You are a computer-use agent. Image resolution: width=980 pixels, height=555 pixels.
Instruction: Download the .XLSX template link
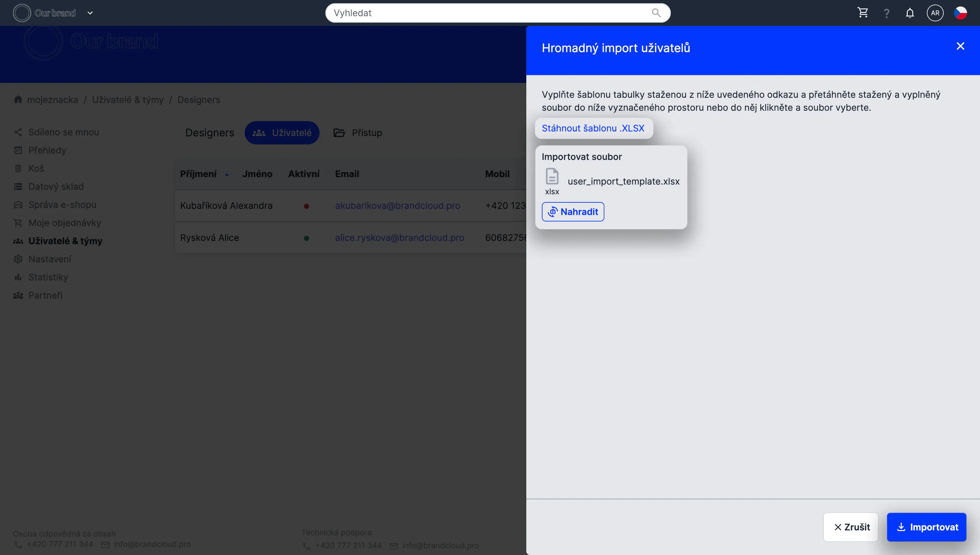click(x=593, y=128)
